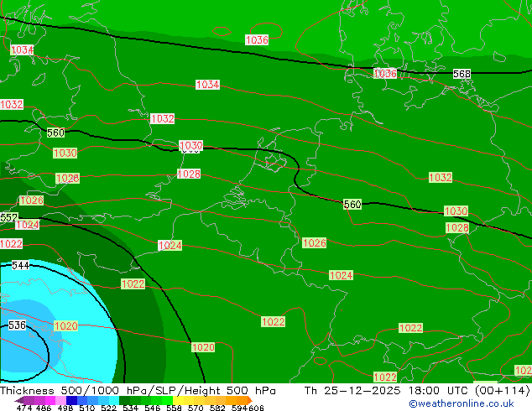Viewport: 532px width, 411px height.
Task: Select the orange swatch above 594
Action: [242, 400]
